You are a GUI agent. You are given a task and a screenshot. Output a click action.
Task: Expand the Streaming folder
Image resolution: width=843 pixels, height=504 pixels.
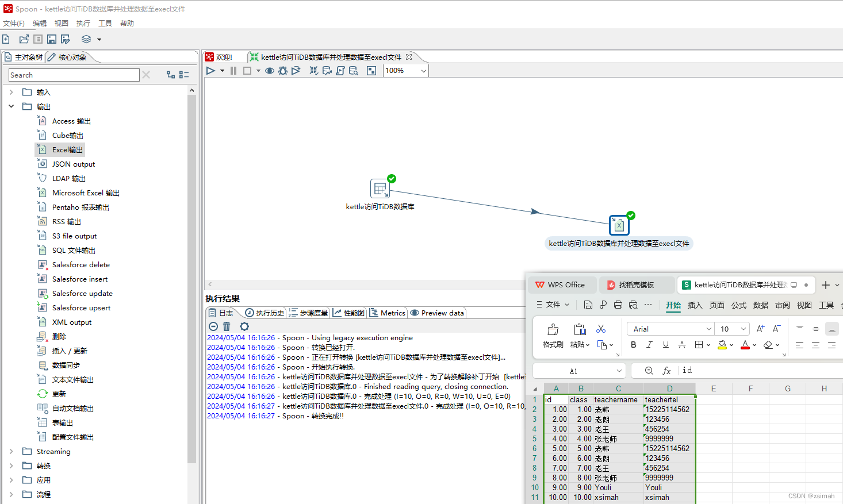coord(11,451)
